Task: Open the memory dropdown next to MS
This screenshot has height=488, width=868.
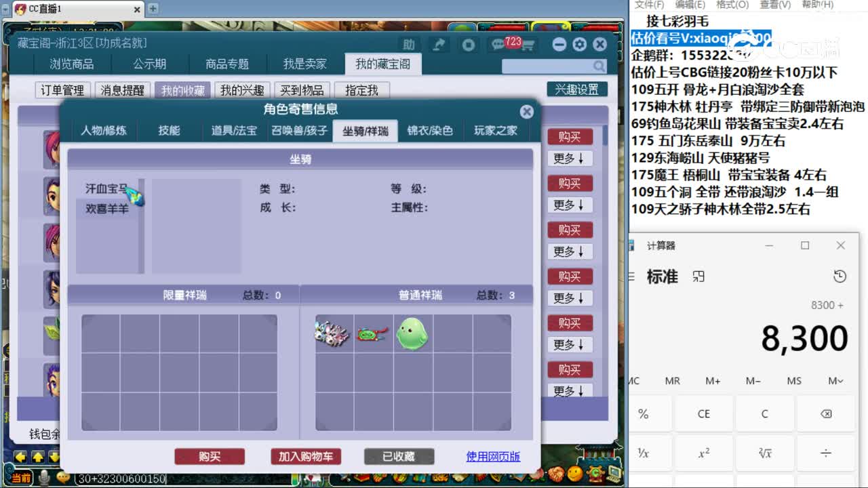Action: coord(835,381)
